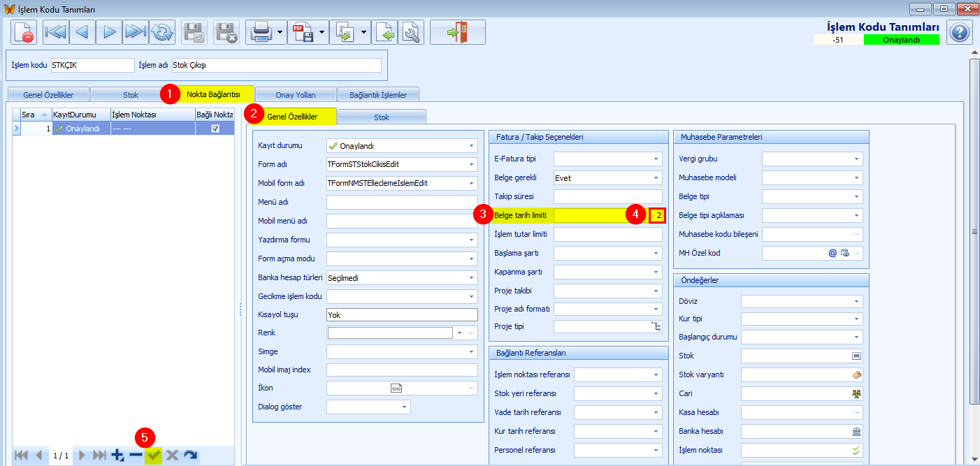
Task: Click the Belge tarih limiti field
Action: pyautogui.click(x=607, y=215)
